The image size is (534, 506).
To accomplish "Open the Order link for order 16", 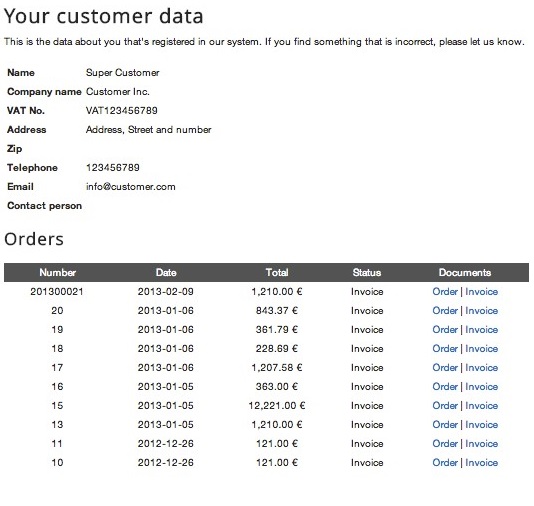I will click(x=445, y=387).
